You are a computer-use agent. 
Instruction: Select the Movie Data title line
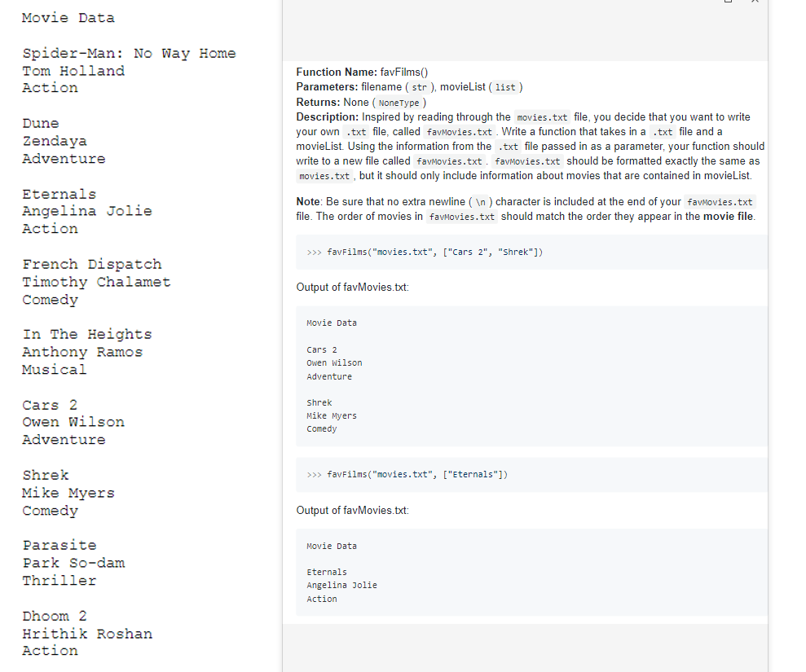pyautogui.click(x=68, y=17)
